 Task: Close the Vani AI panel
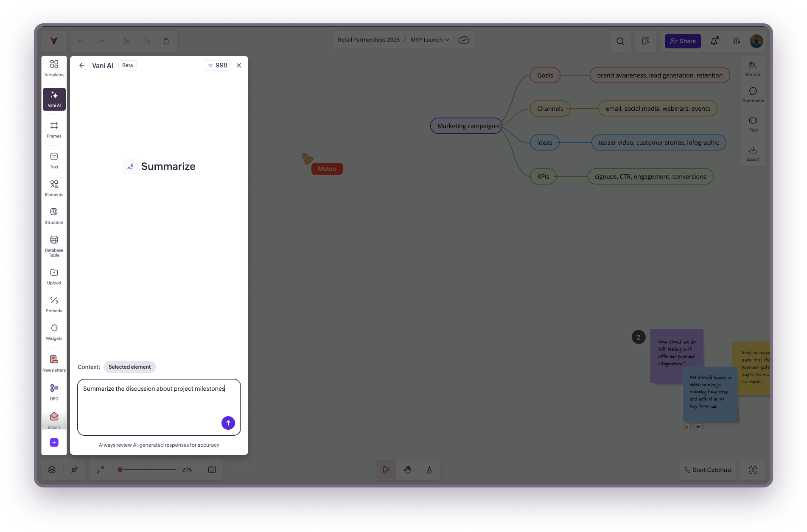(239, 65)
